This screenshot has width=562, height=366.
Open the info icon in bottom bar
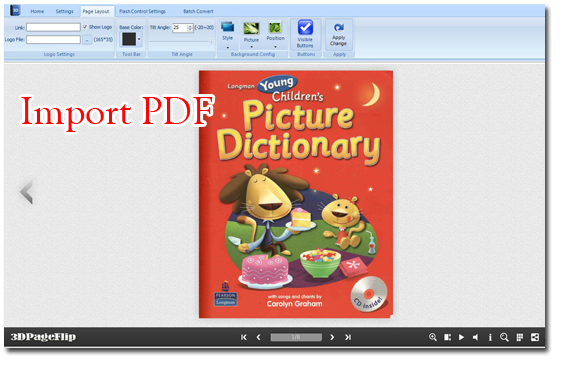pos(490,337)
